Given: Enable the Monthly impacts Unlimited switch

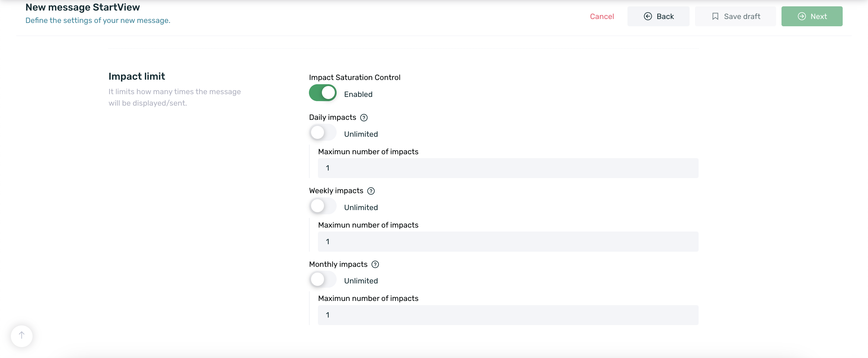Looking at the screenshot, I should click(x=322, y=280).
